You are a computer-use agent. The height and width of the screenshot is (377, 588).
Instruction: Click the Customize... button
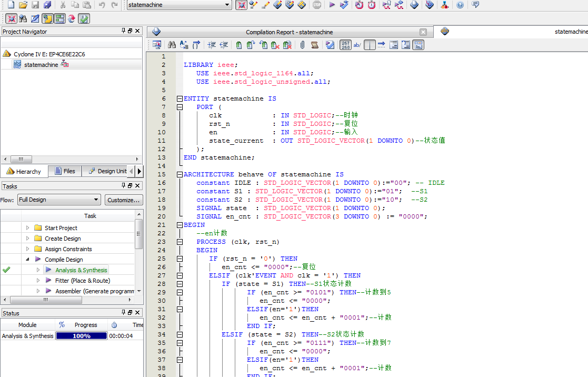tap(124, 200)
